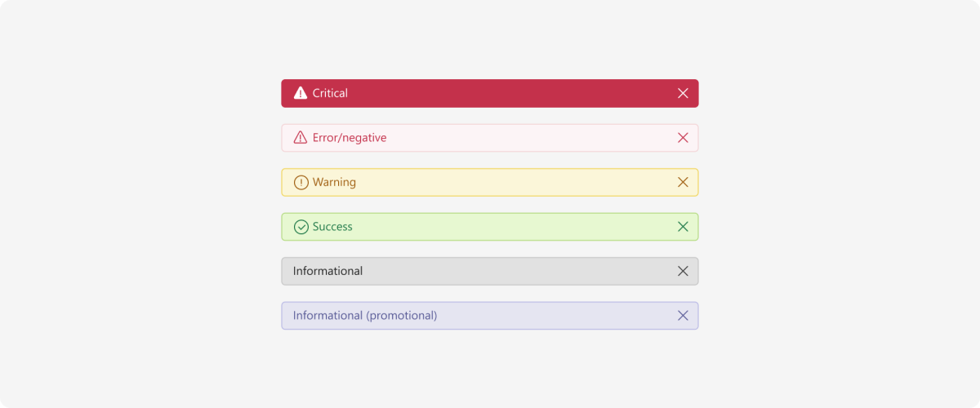The height and width of the screenshot is (408, 980).
Task: Close the green Success message bar
Action: (684, 227)
